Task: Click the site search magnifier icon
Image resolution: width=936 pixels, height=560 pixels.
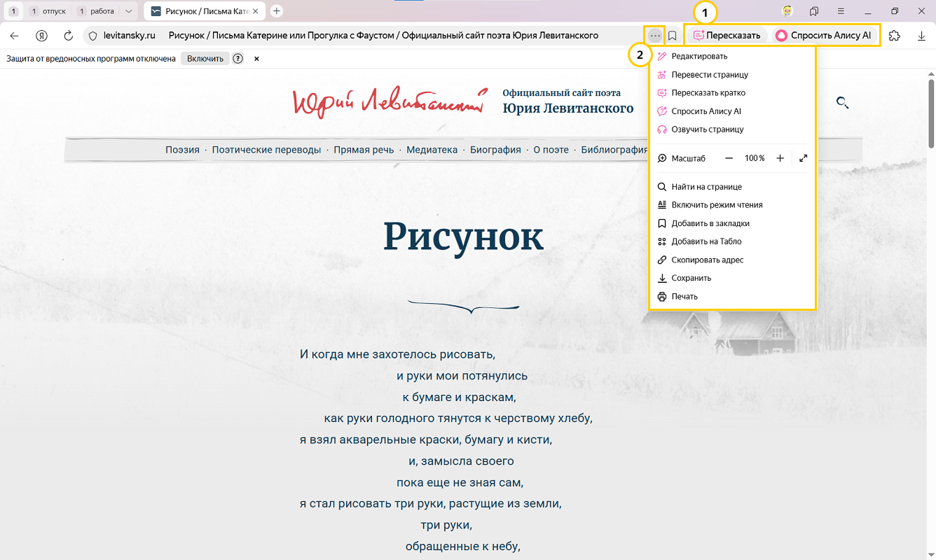Action: (x=842, y=103)
